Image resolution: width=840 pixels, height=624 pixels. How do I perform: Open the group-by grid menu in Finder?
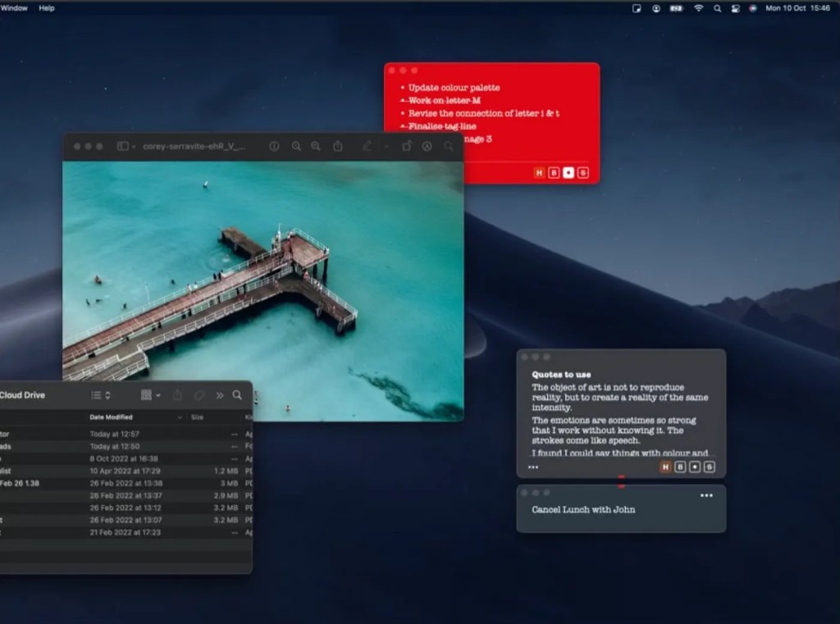(x=150, y=395)
